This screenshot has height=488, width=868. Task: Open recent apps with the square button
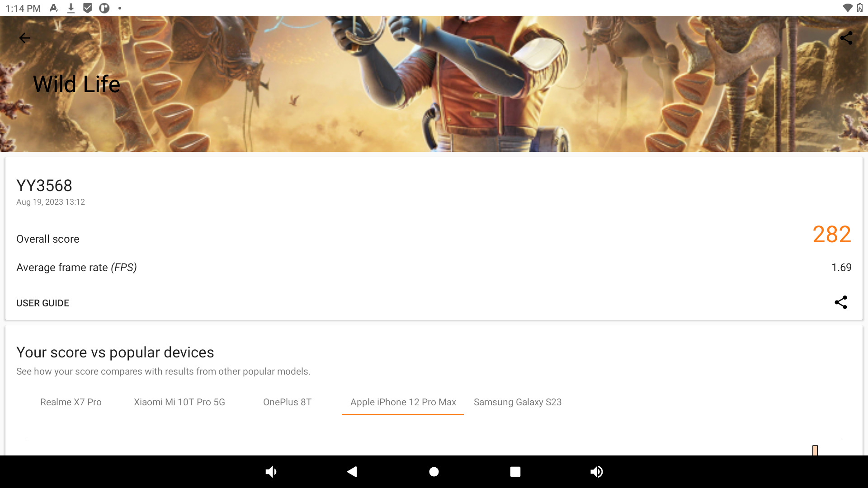click(x=515, y=472)
